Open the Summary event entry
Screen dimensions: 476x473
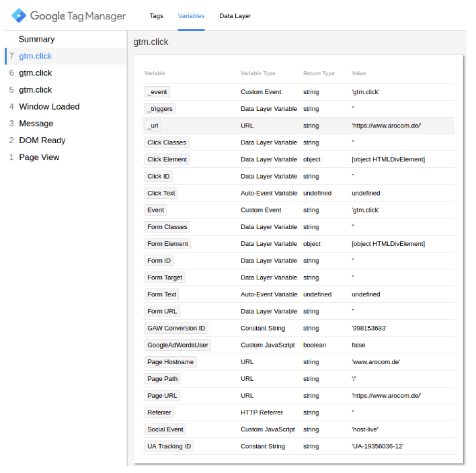[36, 39]
